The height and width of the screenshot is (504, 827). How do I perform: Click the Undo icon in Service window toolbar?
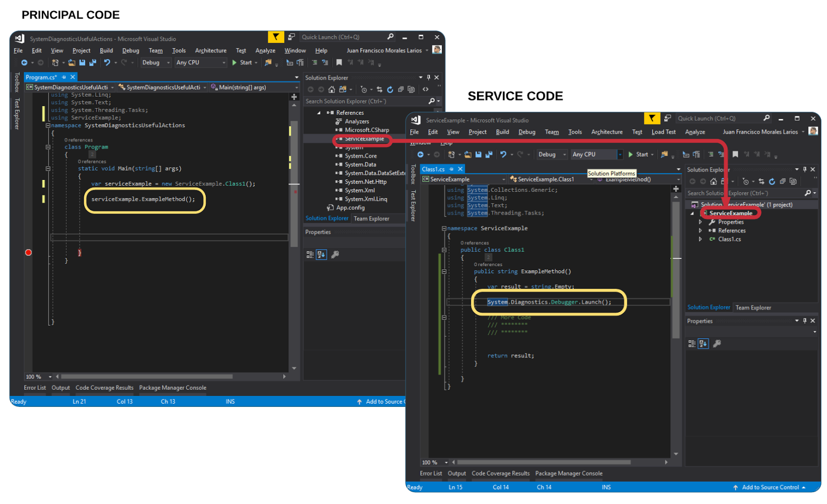(x=503, y=155)
